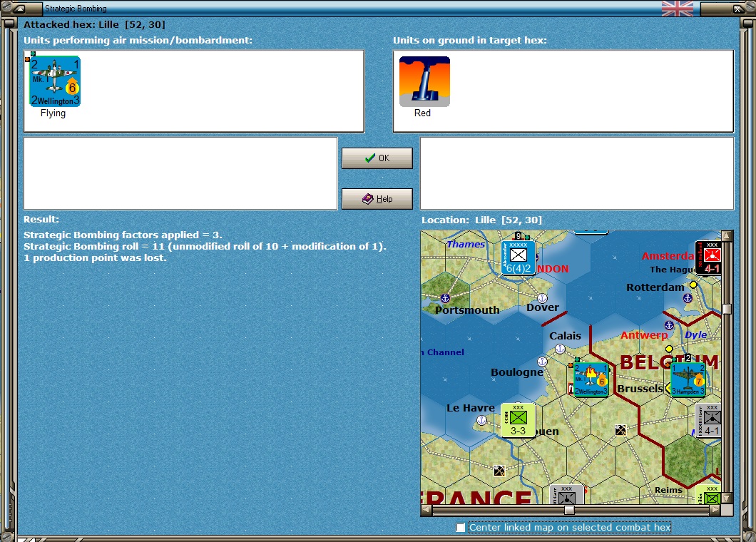Select the Wellington bomber unit labeled Flying
The image size is (756, 542).
(x=54, y=81)
